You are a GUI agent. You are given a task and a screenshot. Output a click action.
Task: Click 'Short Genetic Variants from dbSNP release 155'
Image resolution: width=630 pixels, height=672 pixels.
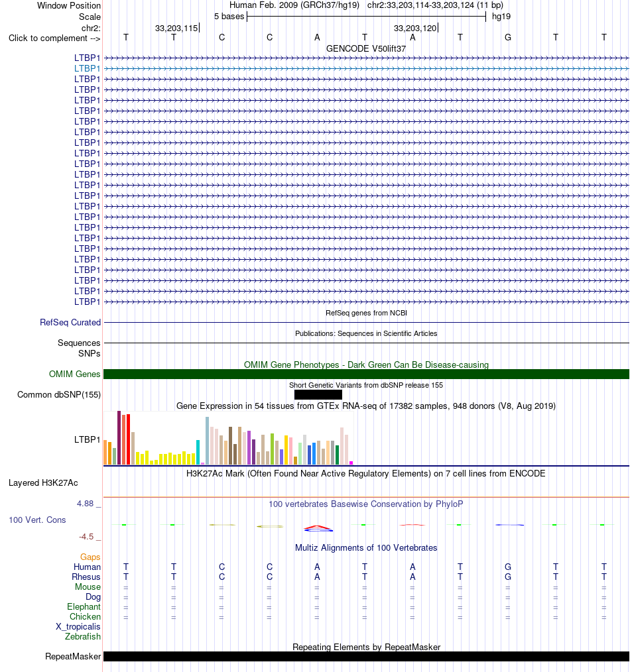366,385
